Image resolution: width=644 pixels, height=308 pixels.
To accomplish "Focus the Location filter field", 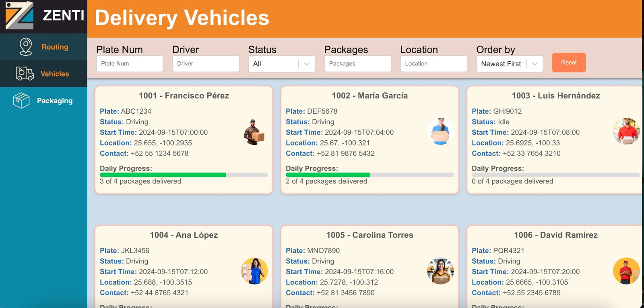I will point(434,64).
